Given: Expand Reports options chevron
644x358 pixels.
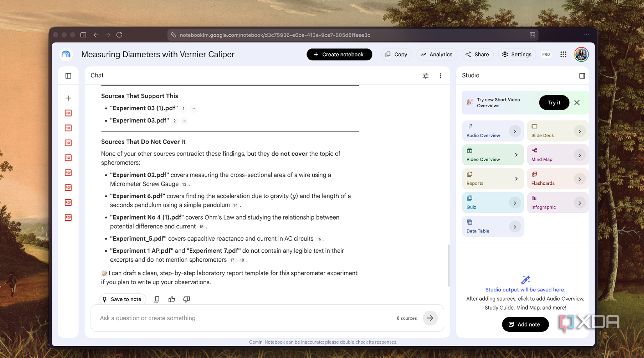Looking at the screenshot, I should pyautogui.click(x=516, y=179).
